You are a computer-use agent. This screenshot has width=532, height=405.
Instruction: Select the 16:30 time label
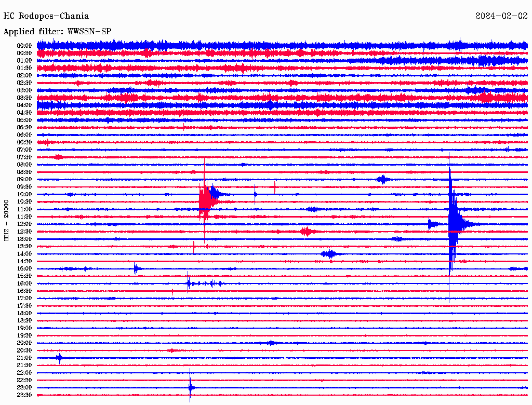tap(24, 291)
